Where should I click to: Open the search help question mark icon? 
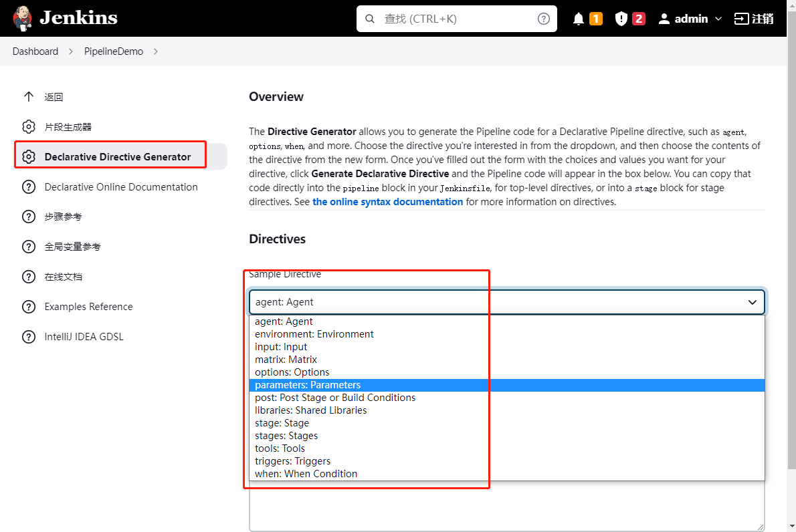[543, 18]
